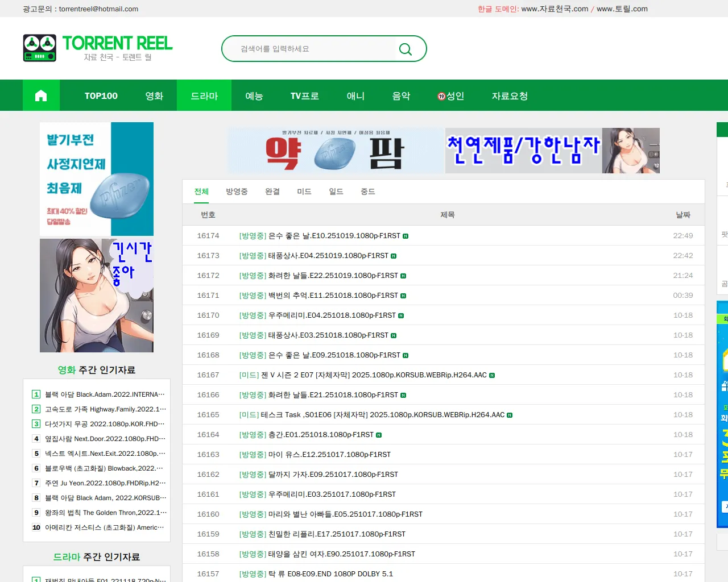Click rank 5 badge in movie weekly list
The image size is (728, 582).
36,454
